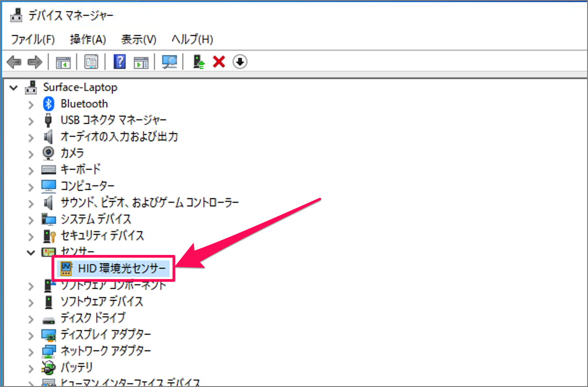The height and width of the screenshot is (387, 588).
Task: Collapse the センサー category
Action: pos(31,252)
